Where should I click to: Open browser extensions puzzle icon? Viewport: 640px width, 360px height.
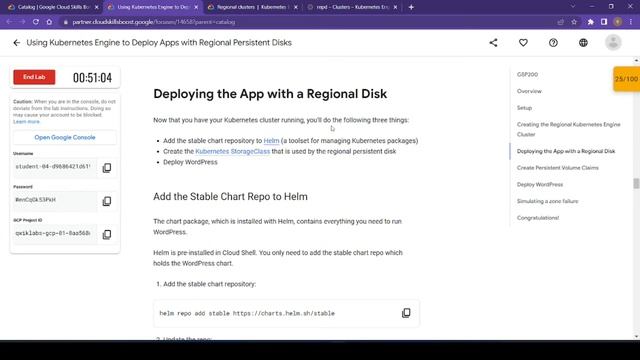click(591, 22)
